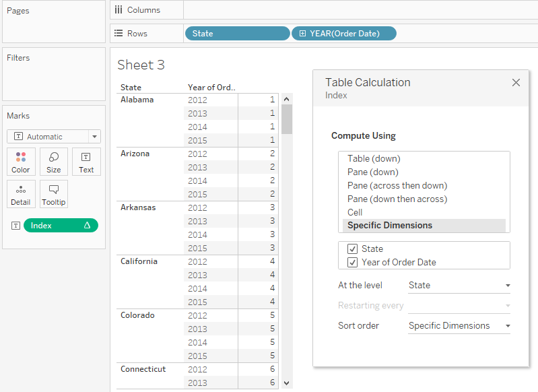538x392 pixels.
Task: Click the State pill in Rows
Action: pyautogui.click(x=238, y=33)
